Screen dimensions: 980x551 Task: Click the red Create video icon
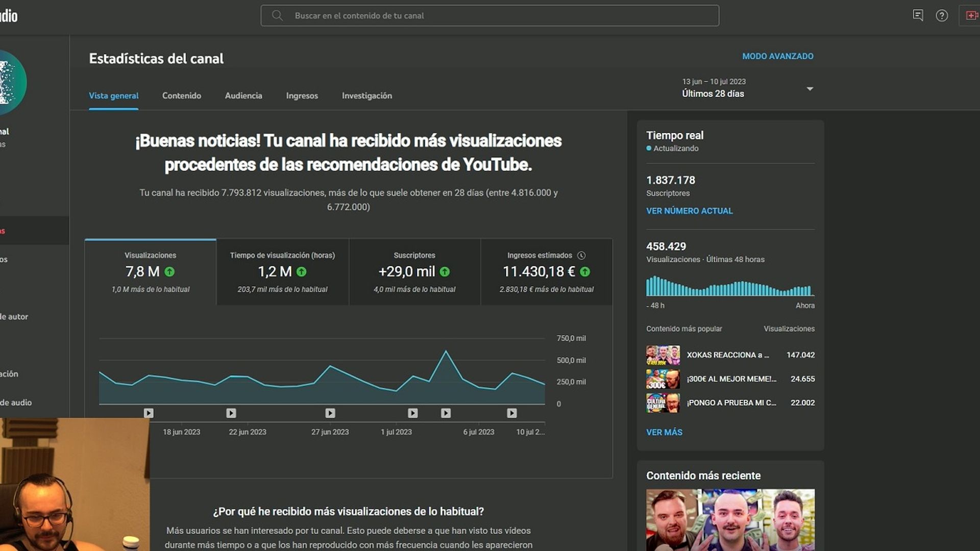pos(971,15)
